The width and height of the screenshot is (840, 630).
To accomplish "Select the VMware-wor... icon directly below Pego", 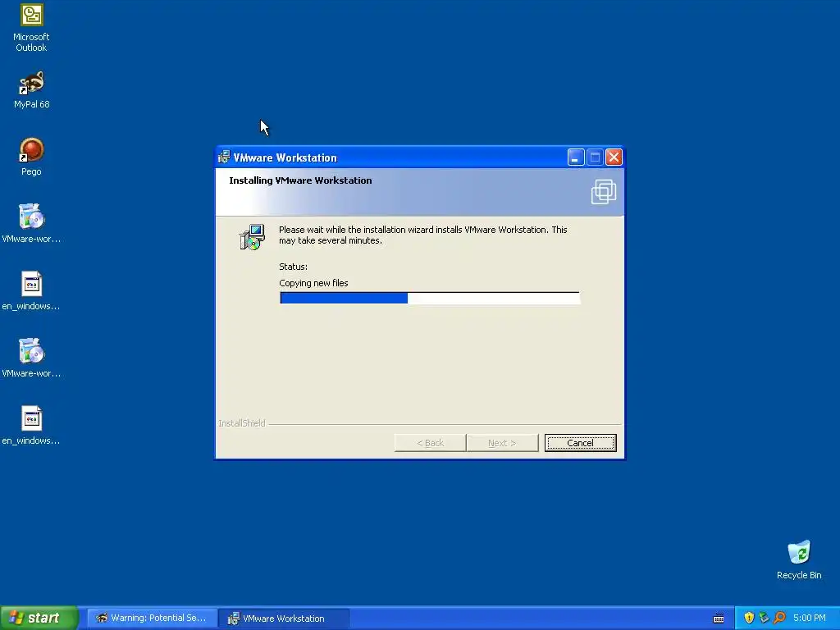I will click(31, 224).
